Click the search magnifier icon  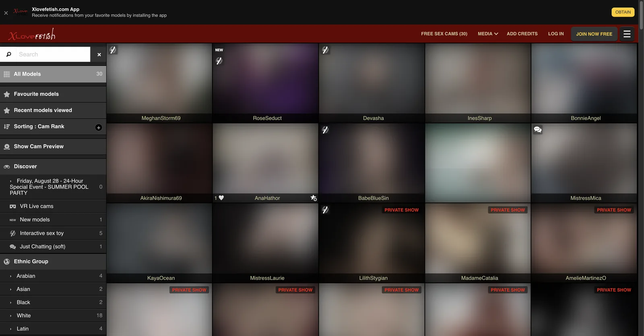pyautogui.click(x=9, y=54)
